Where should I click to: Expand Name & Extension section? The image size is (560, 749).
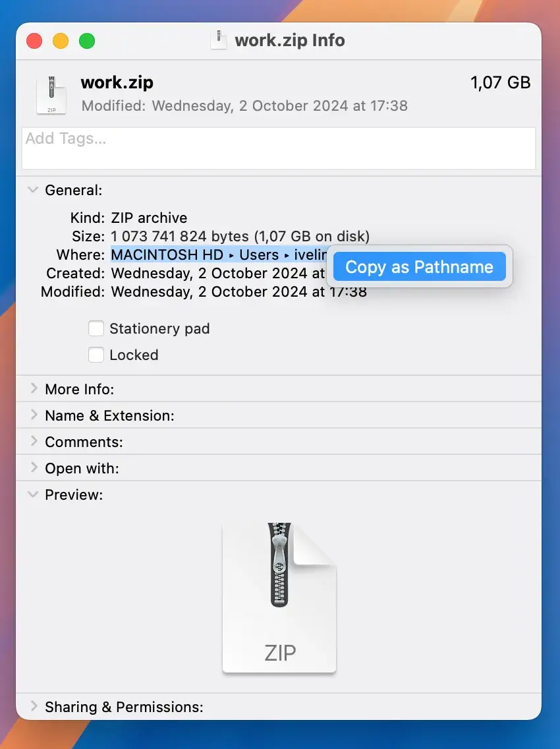pos(34,415)
